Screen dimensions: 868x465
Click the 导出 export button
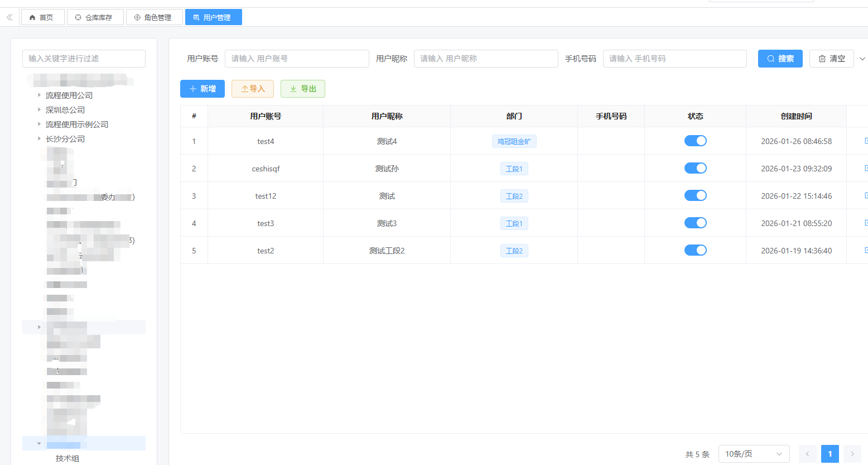(x=302, y=89)
